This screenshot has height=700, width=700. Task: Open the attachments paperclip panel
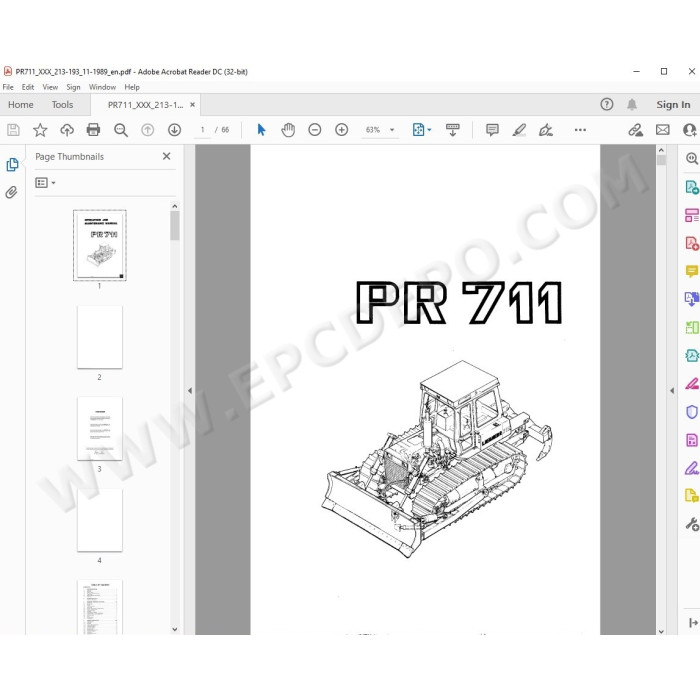pos(12,192)
